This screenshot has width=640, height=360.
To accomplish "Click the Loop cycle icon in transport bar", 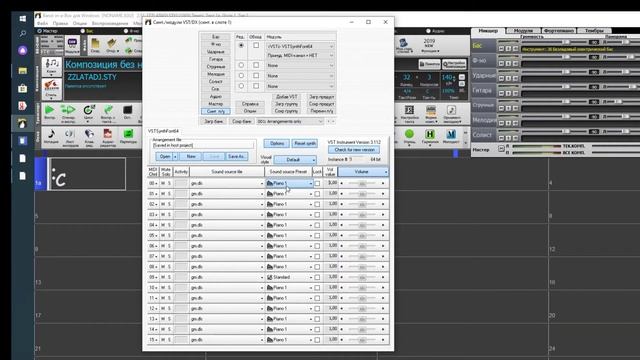I will pyautogui.click(x=88, y=110).
